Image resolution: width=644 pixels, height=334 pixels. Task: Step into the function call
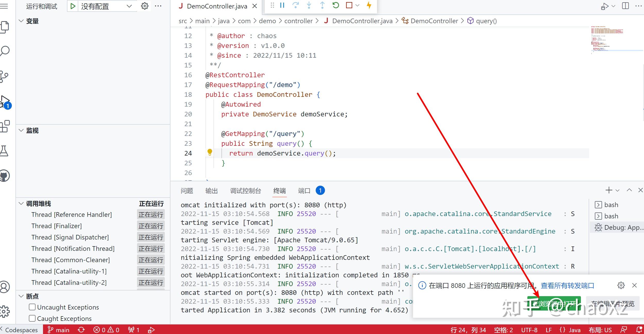tap(309, 5)
